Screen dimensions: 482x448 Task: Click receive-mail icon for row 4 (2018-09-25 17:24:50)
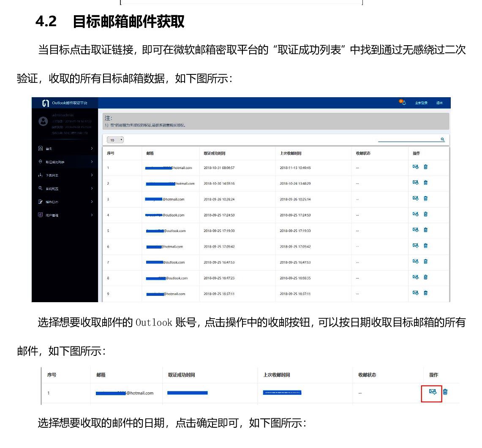click(415, 214)
